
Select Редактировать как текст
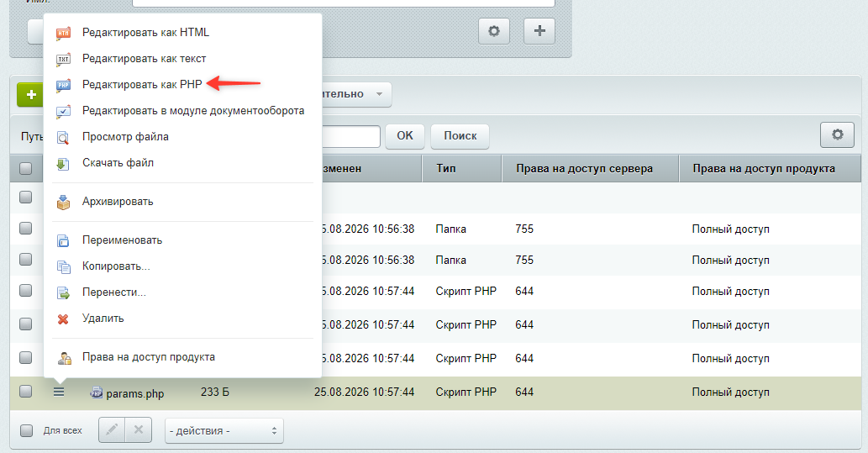point(144,59)
